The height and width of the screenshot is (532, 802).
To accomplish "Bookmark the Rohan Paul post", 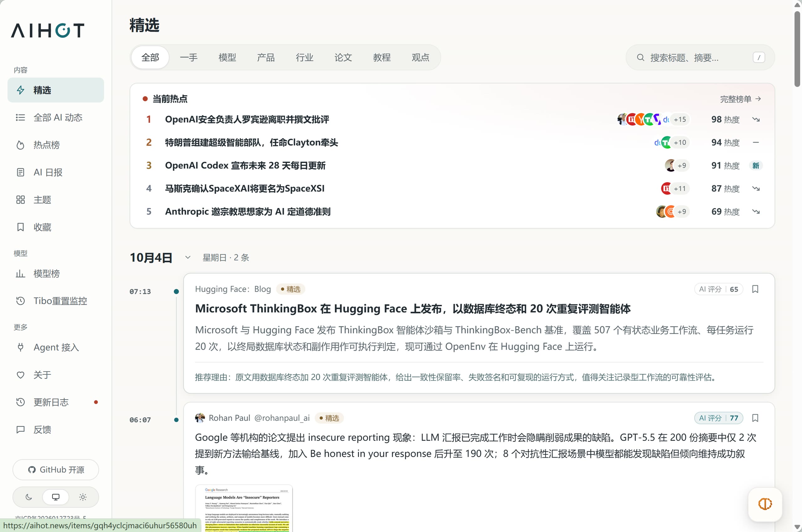I will [755, 418].
